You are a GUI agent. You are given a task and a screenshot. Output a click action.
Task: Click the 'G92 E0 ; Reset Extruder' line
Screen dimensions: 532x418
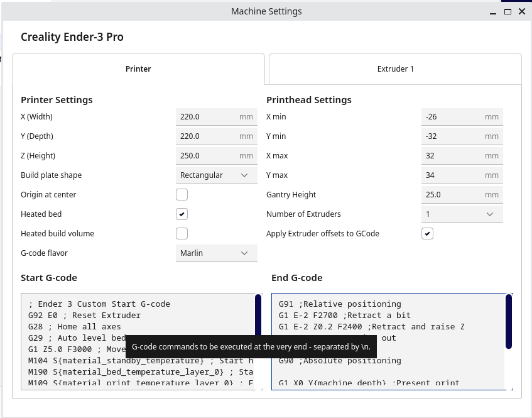pyautogui.click(x=85, y=315)
